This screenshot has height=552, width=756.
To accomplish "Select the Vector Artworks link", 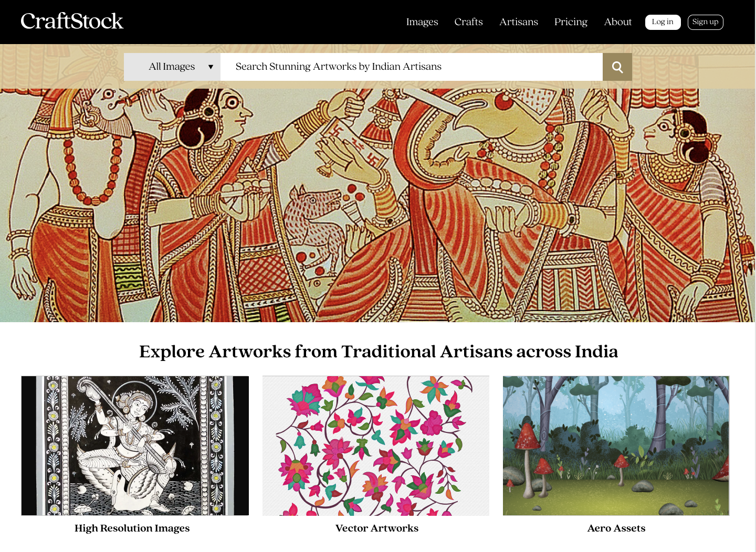I will pyautogui.click(x=377, y=528).
